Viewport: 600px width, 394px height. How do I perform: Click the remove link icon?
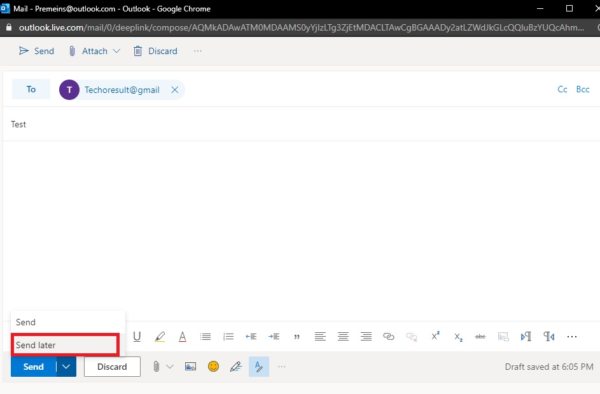pos(411,337)
